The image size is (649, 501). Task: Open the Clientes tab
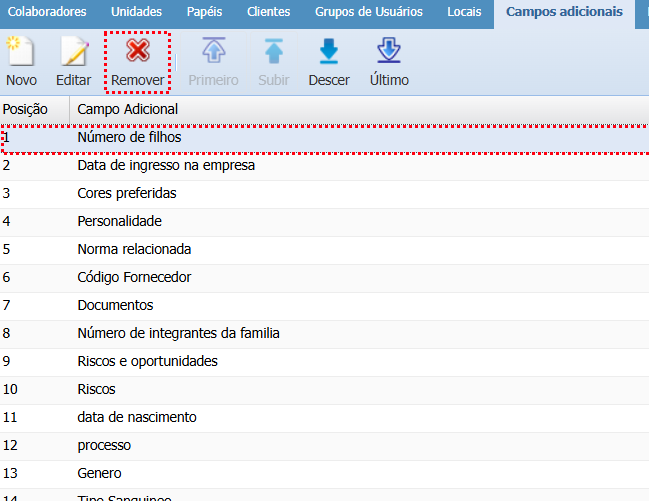pos(268,12)
